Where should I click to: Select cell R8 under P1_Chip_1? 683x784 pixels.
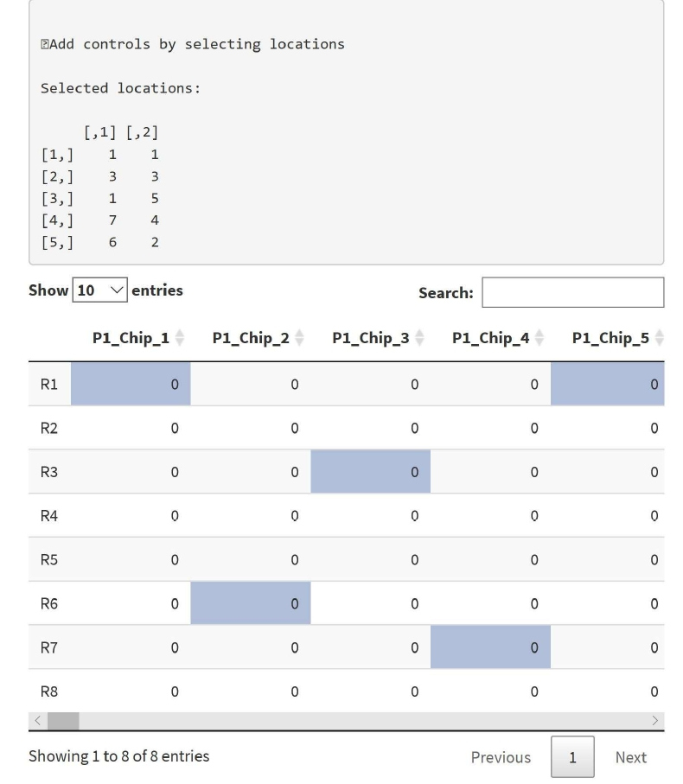(x=131, y=692)
